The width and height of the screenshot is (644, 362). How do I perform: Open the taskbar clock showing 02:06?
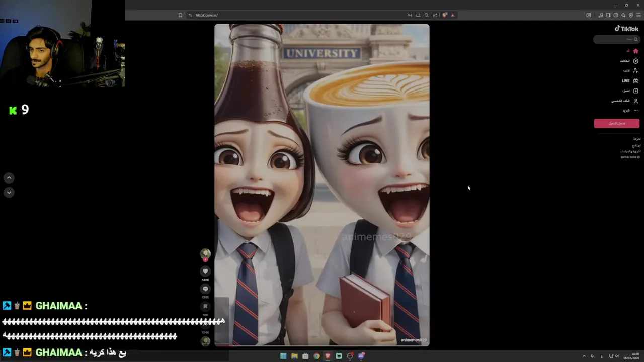[631, 356]
